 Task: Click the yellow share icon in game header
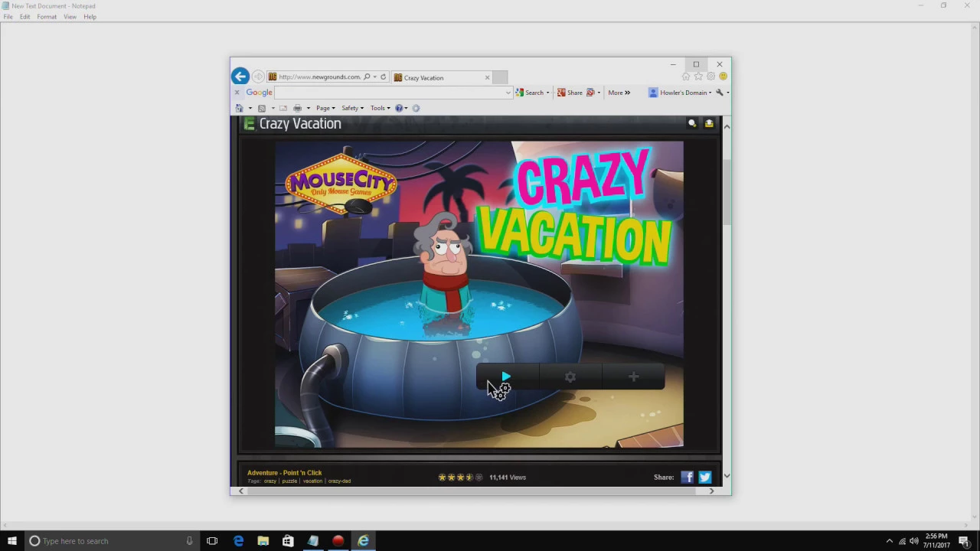[709, 123]
